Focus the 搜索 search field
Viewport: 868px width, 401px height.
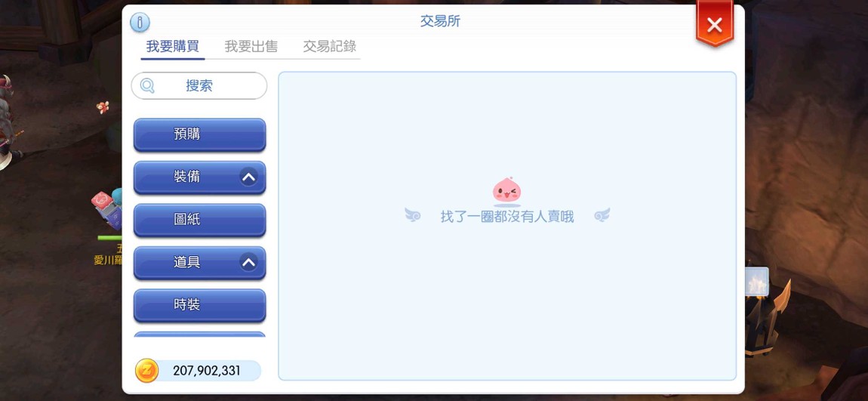[199, 86]
